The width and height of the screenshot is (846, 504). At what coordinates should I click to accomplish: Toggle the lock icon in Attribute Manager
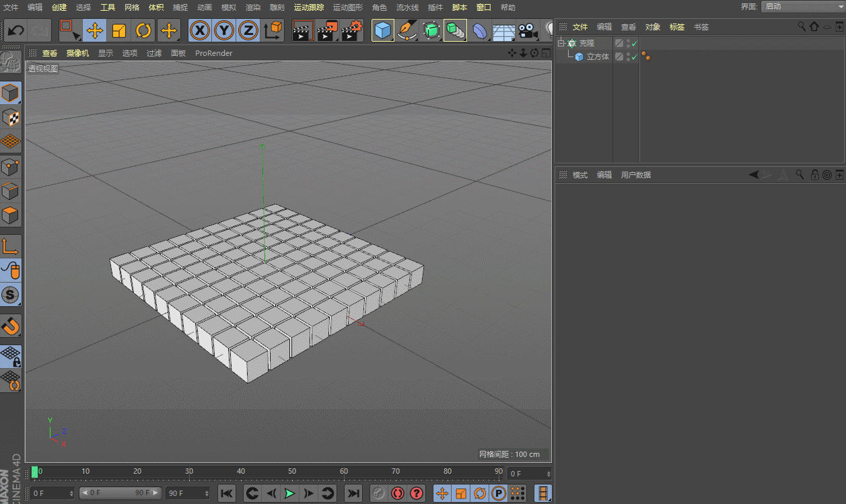[x=814, y=175]
